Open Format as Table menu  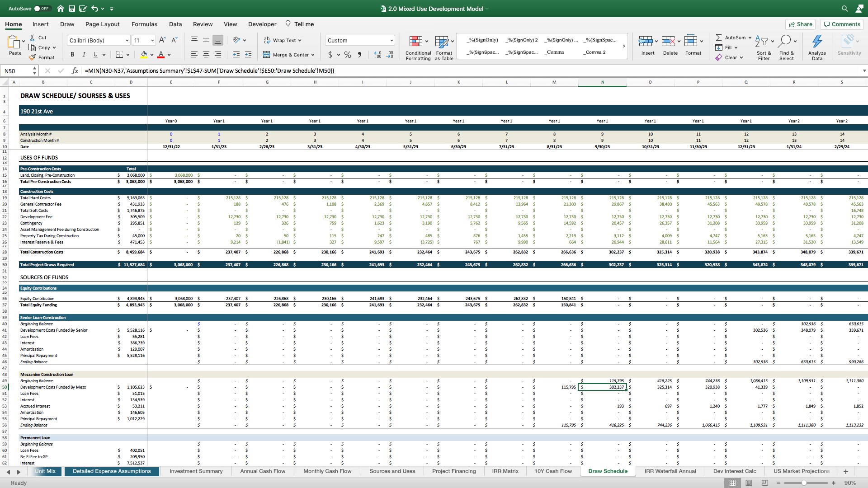coord(444,48)
